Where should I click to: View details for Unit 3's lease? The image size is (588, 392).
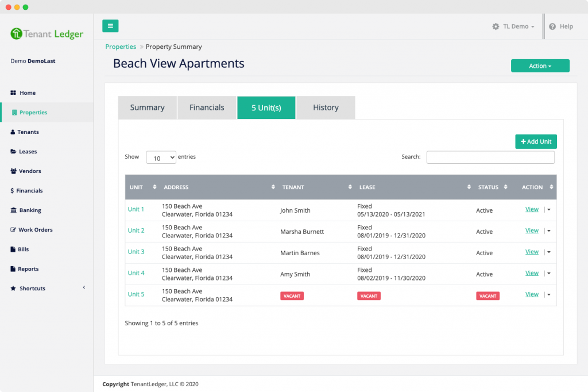click(531, 251)
